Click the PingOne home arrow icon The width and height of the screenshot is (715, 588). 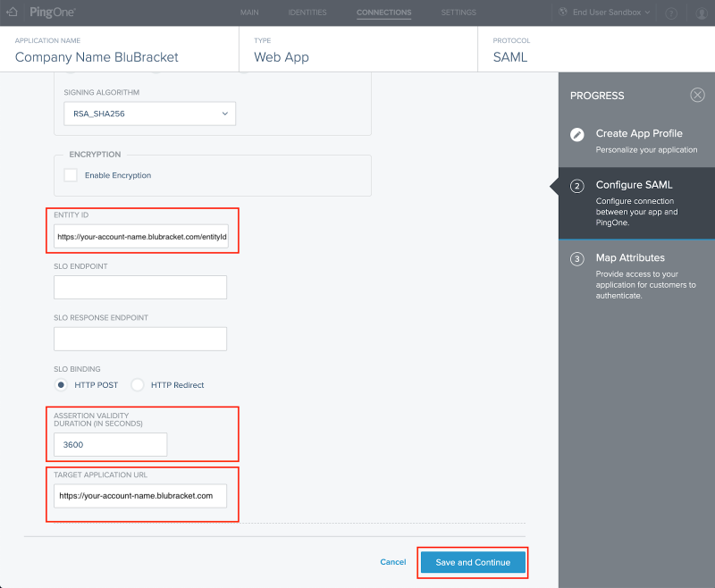13,13
